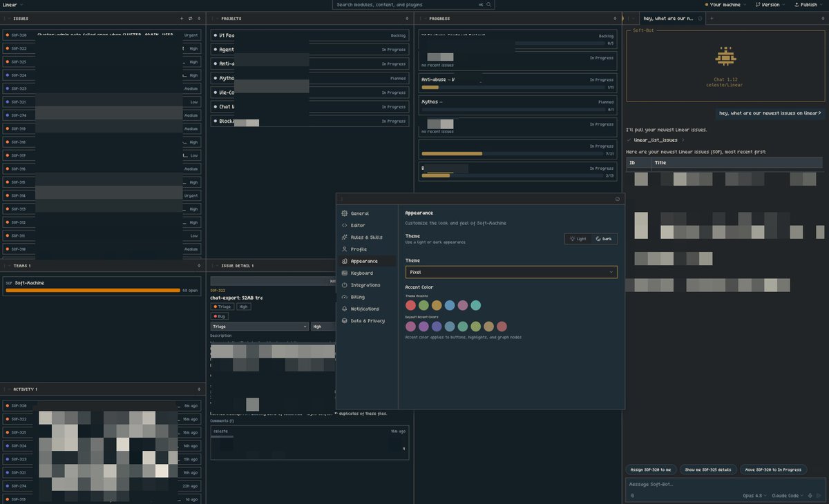Select issue row SOF-320 in the Issues list
829x504 pixels.
click(102, 35)
